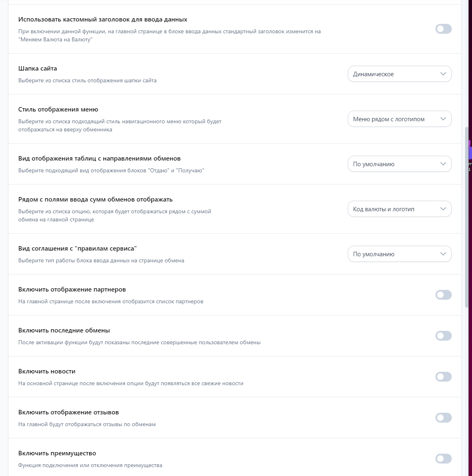The height and width of the screenshot is (476, 472).
Task: Enable the 'Включить новости' toggle
Action: pyautogui.click(x=443, y=377)
